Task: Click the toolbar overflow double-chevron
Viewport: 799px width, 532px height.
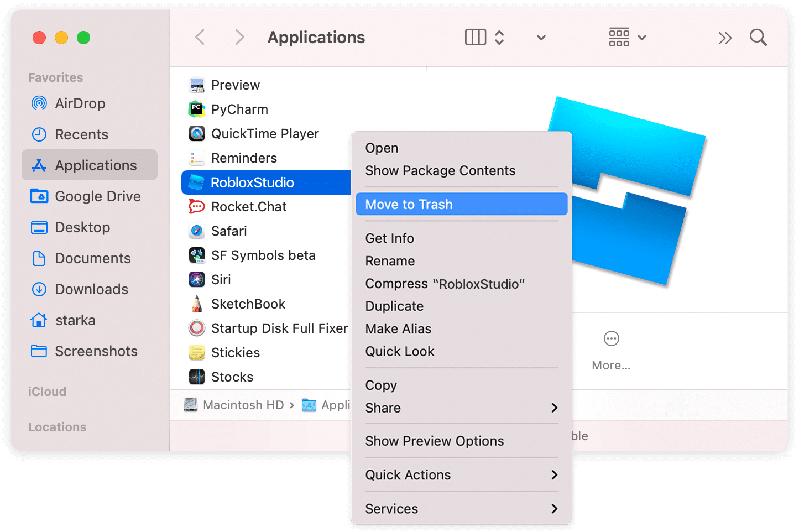Action: tap(724, 38)
